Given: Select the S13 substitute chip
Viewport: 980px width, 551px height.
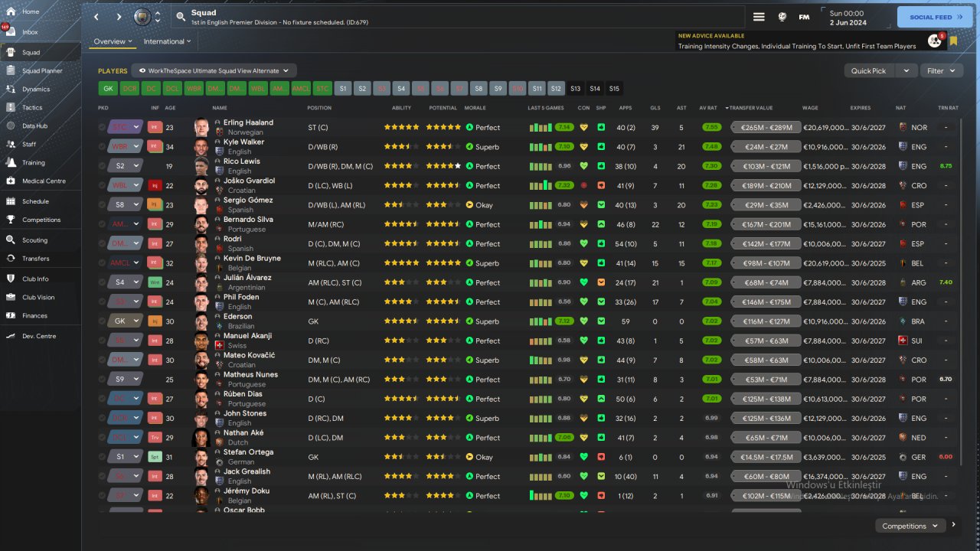Looking at the screenshot, I should [576, 89].
